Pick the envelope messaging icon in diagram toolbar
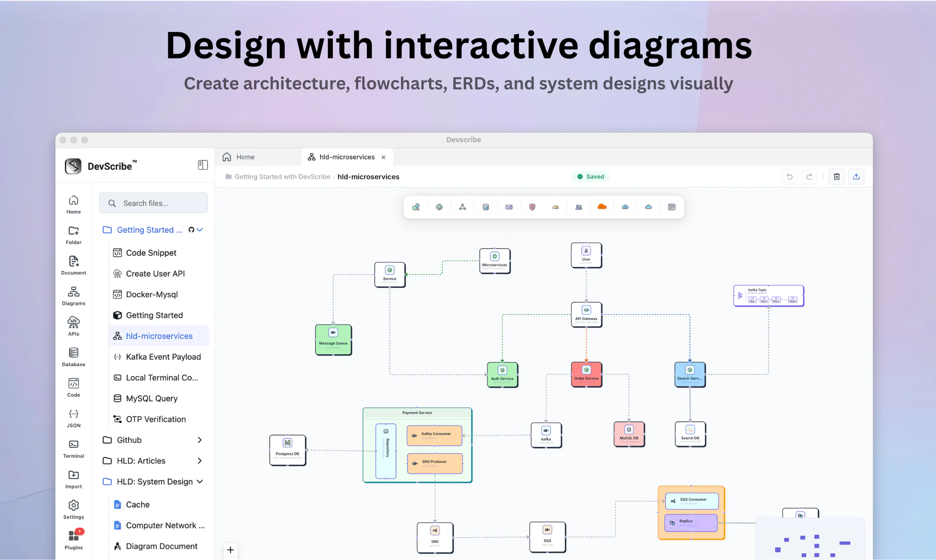Viewport: 936px width, 560px height. click(509, 207)
